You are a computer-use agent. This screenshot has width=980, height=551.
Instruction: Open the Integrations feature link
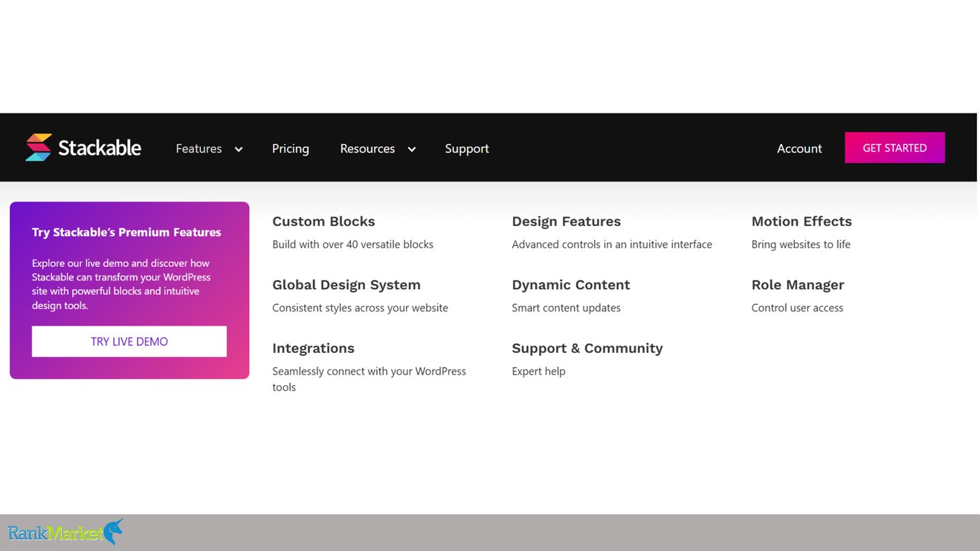pyautogui.click(x=314, y=348)
